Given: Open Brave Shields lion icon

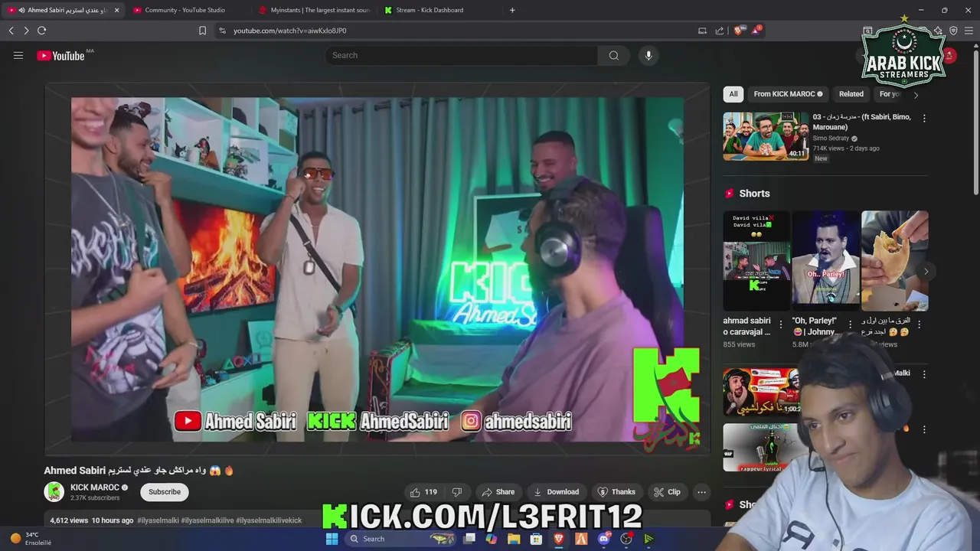Looking at the screenshot, I should coord(739,31).
